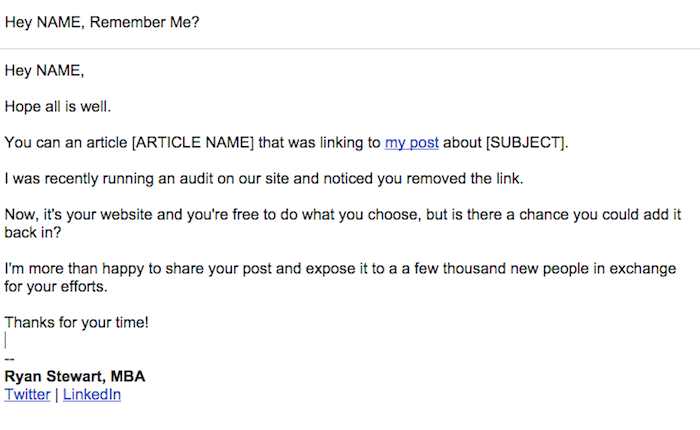Click 'Remember Me?' in the subject
Image resolution: width=700 pixels, height=430 pixels.
[145, 22]
